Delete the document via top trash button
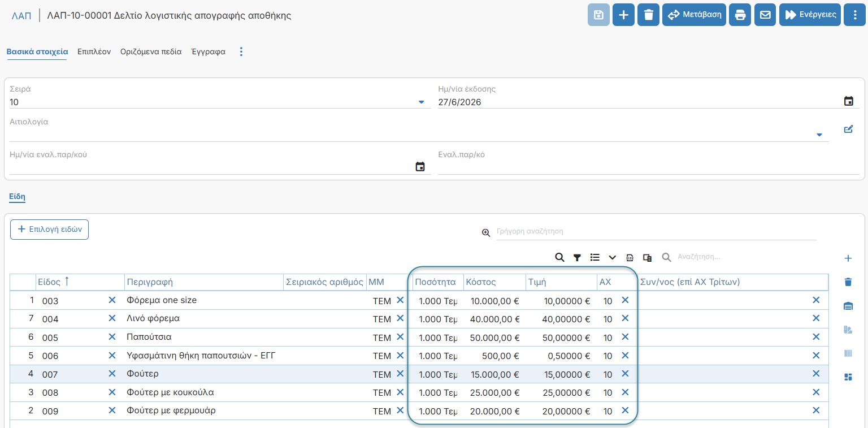Image resolution: width=868 pixels, height=428 pixels. (x=649, y=15)
